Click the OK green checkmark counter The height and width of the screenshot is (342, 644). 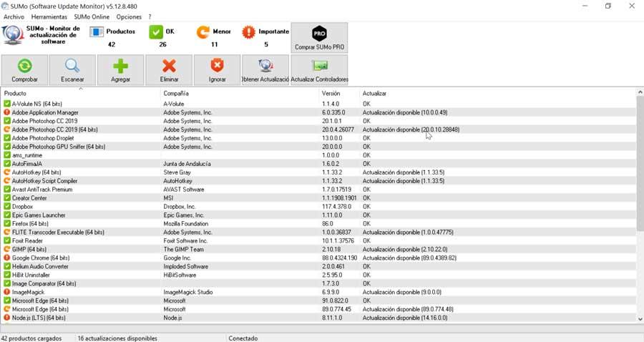coord(156,32)
